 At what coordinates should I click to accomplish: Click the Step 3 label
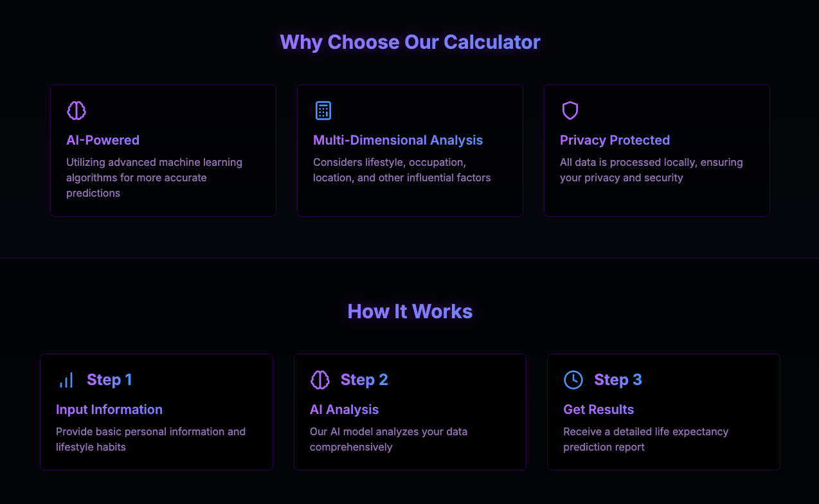click(618, 380)
